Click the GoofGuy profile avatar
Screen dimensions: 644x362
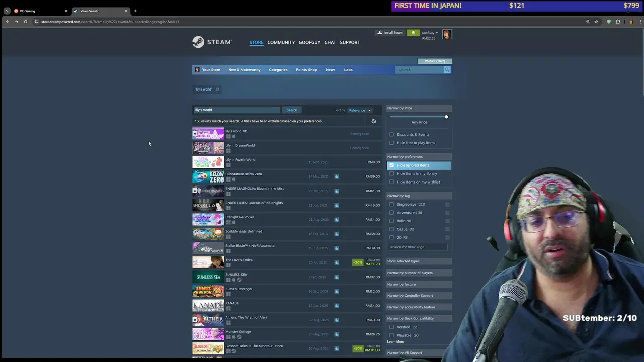tap(447, 34)
